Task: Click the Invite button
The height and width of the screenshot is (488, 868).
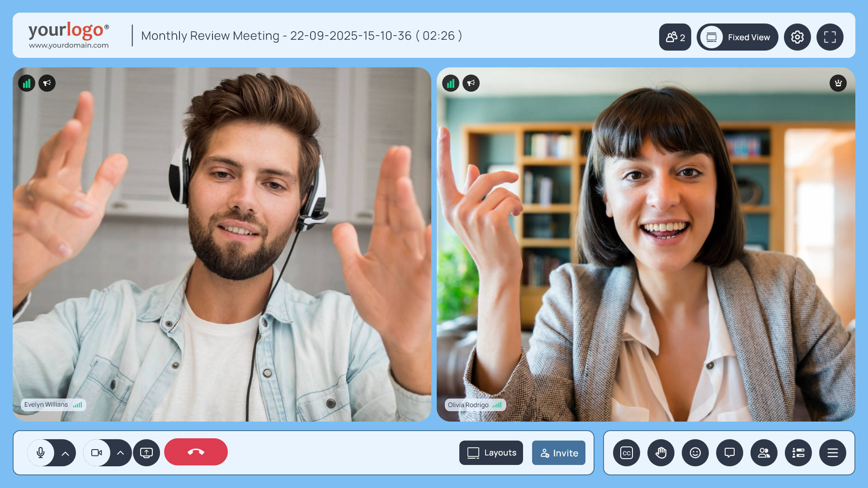Action: (x=559, y=453)
